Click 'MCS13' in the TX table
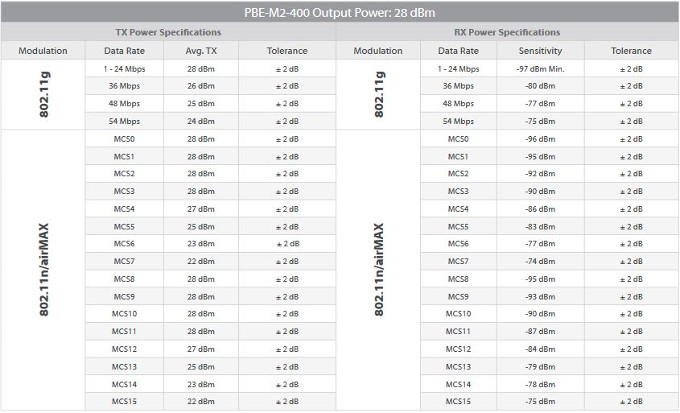 pyautogui.click(x=124, y=367)
